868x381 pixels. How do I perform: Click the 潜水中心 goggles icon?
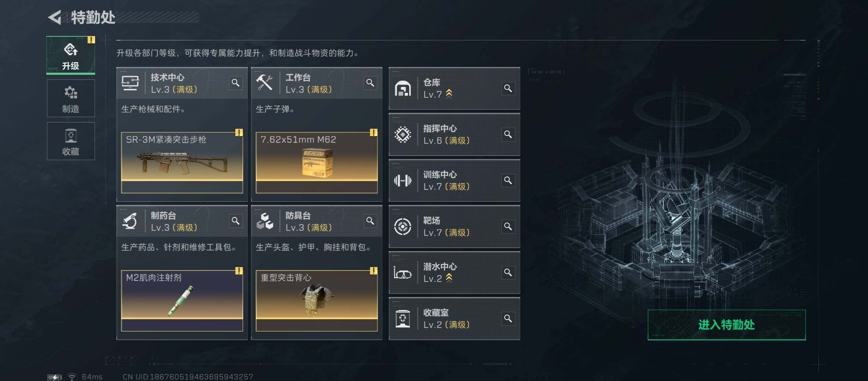point(403,273)
